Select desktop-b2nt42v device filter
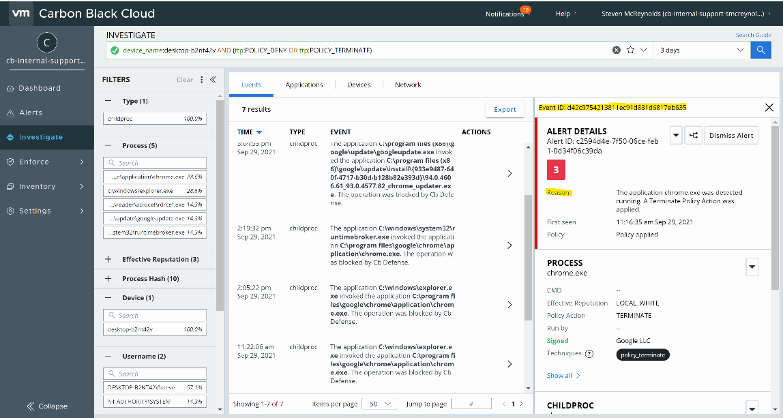Image resolution: width=783 pixels, height=418 pixels. click(x=155, y=330)
